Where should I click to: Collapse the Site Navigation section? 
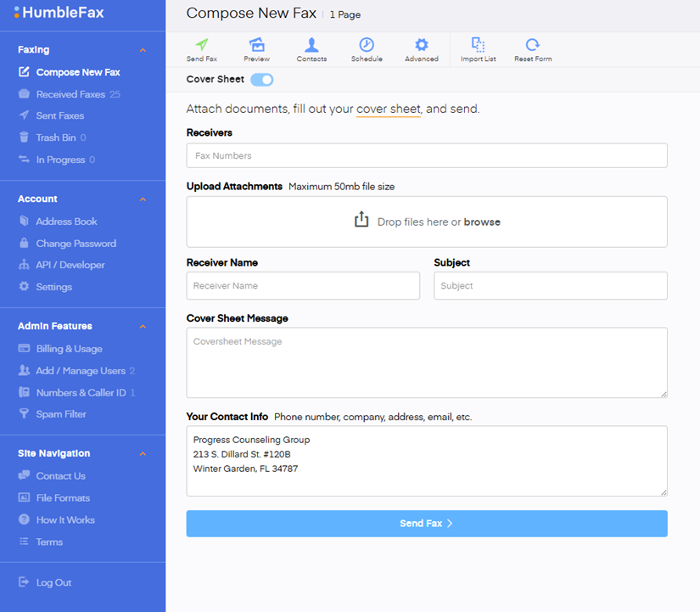pos(143,454)
